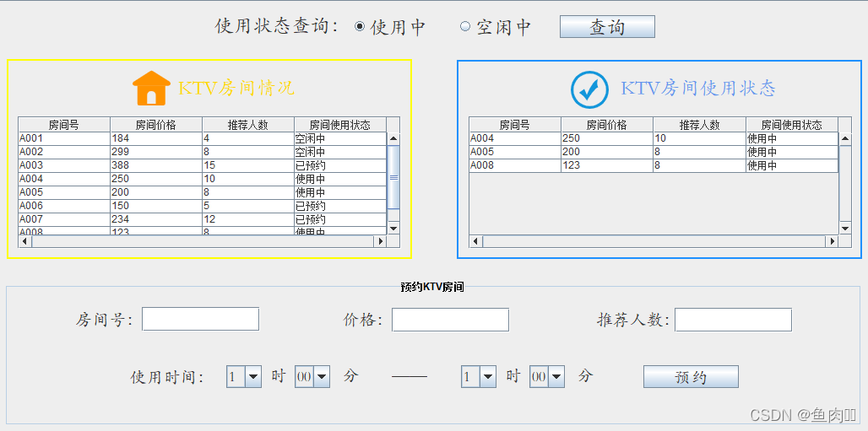Click 房间号 column header in KTV房间情况 table

pos(64,125)
